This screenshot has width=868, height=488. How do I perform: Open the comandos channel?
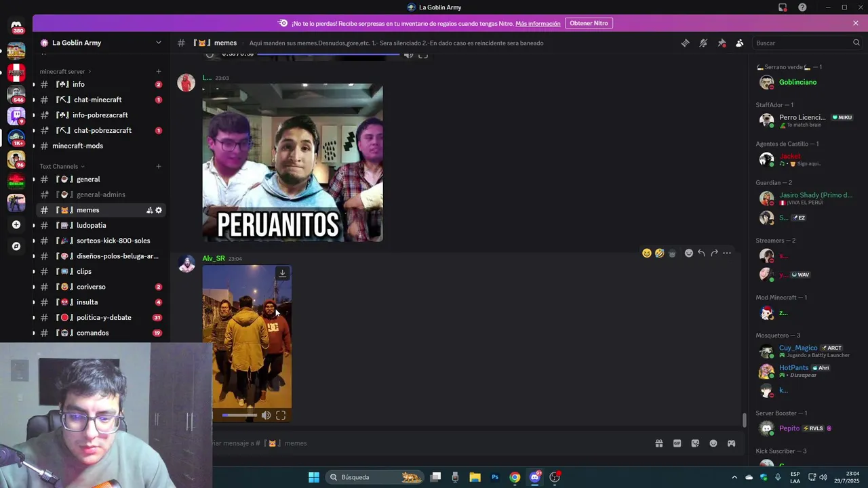(x=100, y=333)
